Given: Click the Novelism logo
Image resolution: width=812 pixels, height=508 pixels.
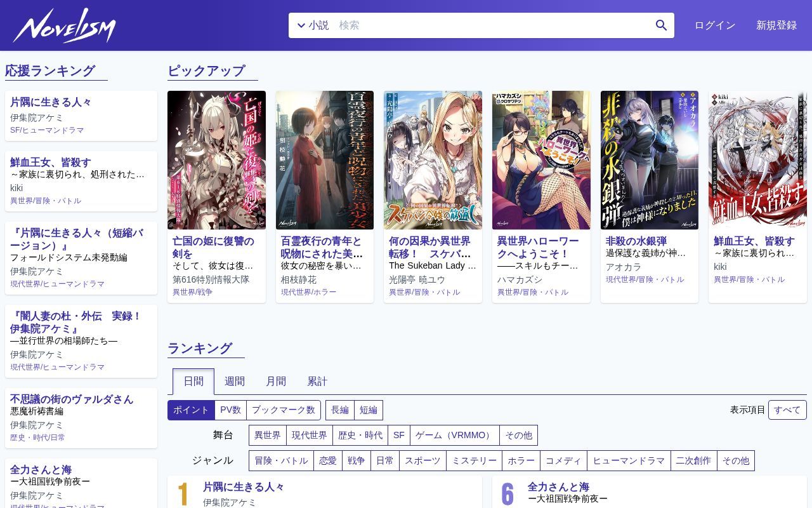Looking at the screenshot, I should (x=64, y=25).
